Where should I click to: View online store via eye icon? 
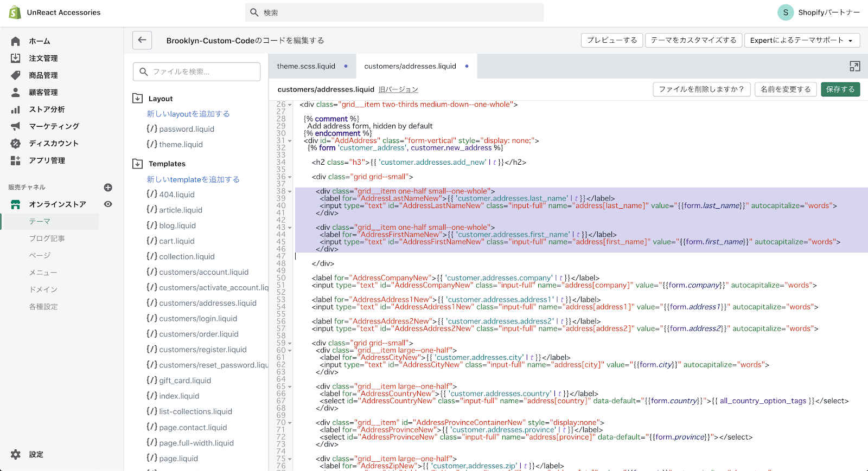click(x=108, y=204)
